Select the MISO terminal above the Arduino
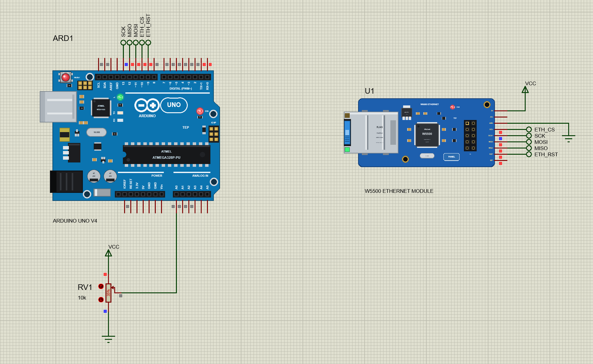The width and height of the screenshot is (593, 364). [129, 42]
